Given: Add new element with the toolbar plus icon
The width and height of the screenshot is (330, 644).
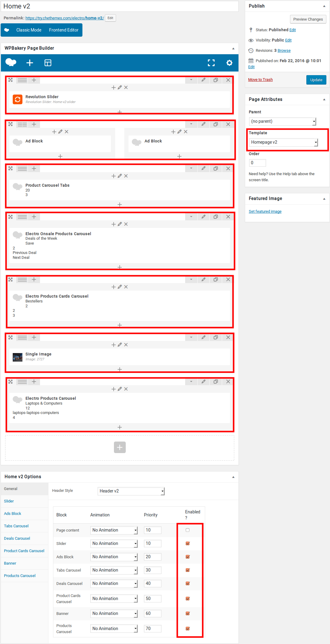Looking at the screenshot, I should point(30,63).
